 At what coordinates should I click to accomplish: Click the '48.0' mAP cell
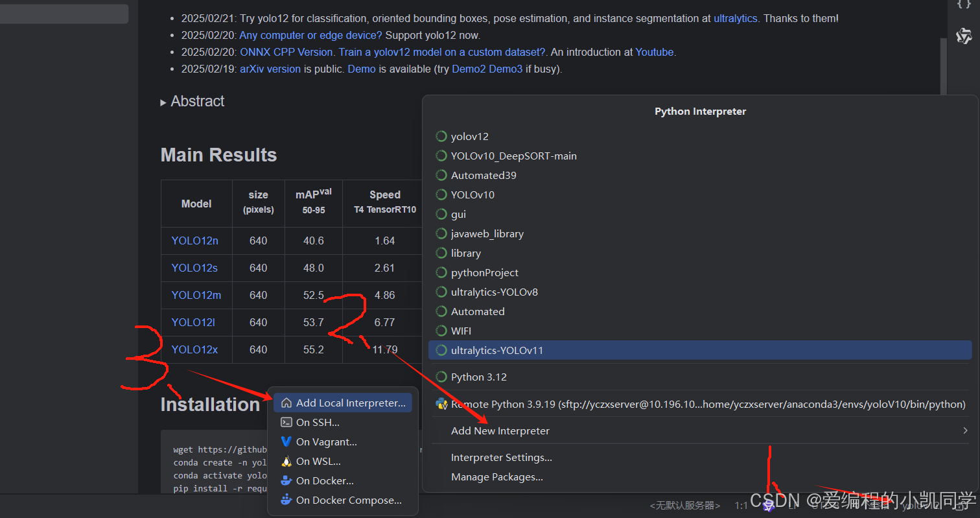pyautogui.click(x=314, y=268)
